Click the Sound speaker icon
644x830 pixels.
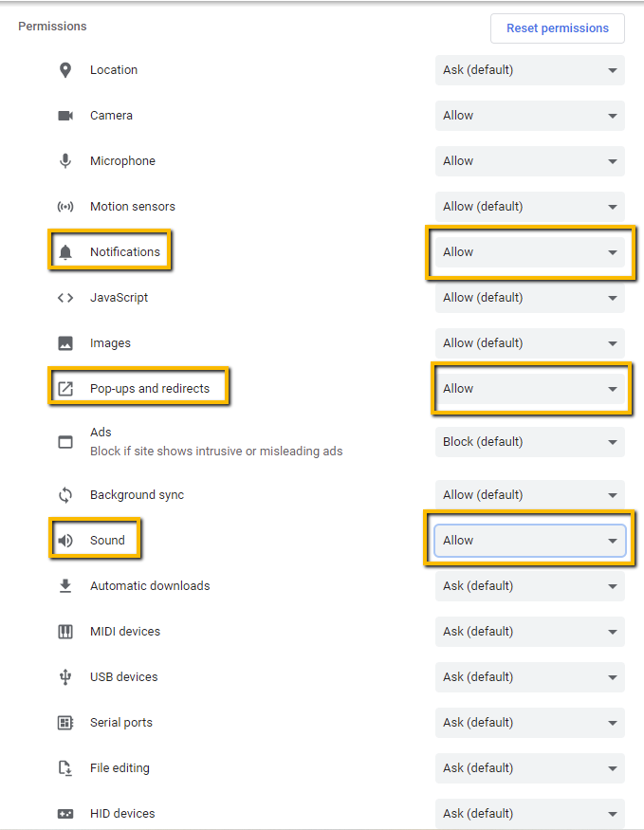click(x=65, y=541)
